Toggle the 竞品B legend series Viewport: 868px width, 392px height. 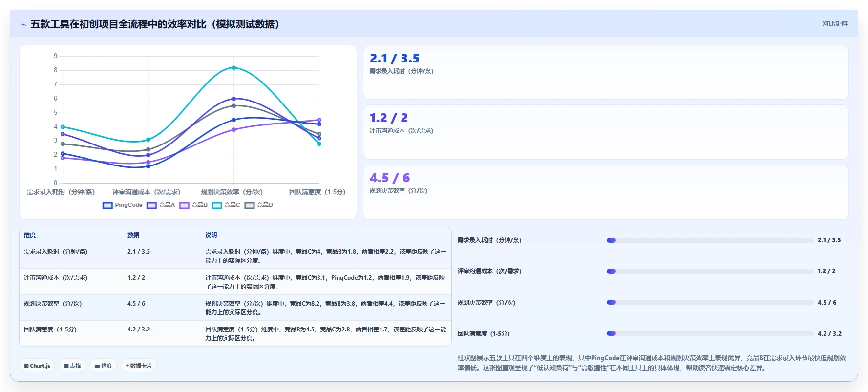(x=193, y=205)
